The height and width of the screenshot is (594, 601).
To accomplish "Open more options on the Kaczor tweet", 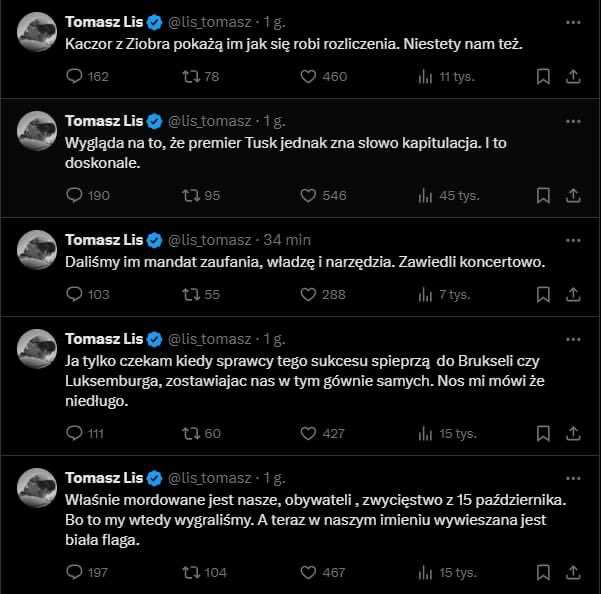I will coord(573,23).
